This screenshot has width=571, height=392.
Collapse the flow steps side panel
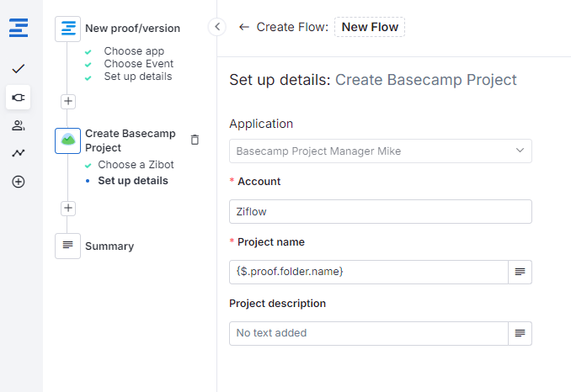coord(216,27)
